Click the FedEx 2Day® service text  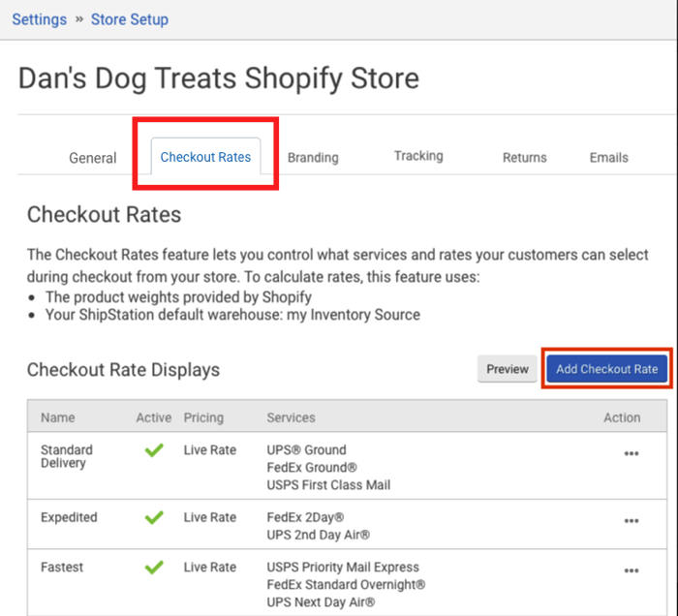(305, 517)
